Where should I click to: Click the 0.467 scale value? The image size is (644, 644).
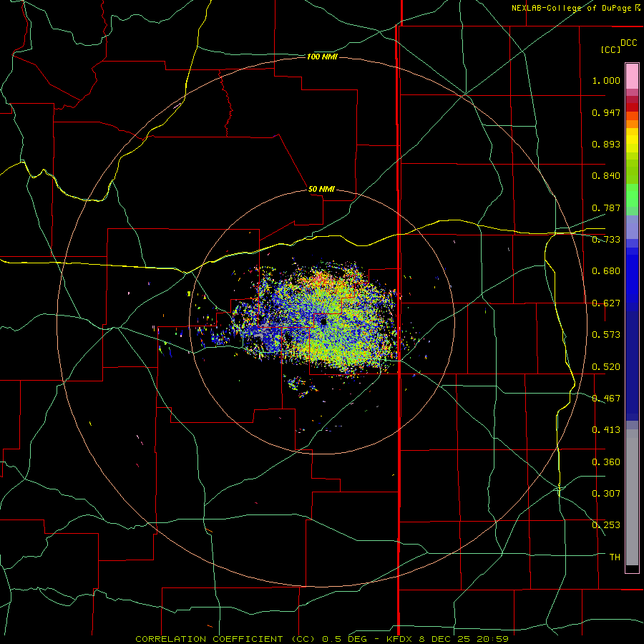click(x=606, y=399)
